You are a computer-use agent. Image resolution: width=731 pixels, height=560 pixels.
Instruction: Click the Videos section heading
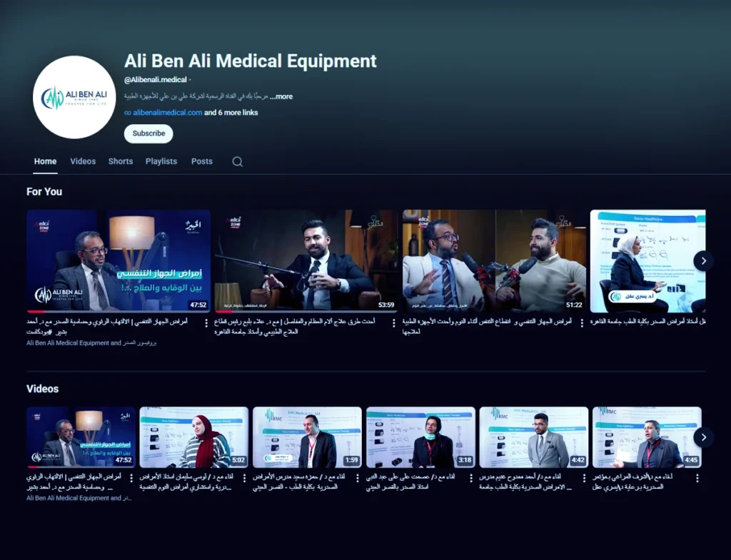click(x=42, y=389)
